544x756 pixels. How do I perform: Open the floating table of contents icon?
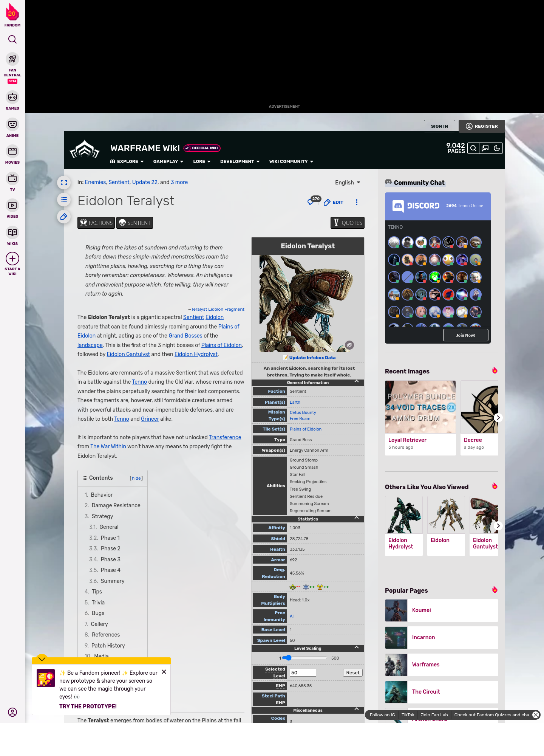coord(64,200)
